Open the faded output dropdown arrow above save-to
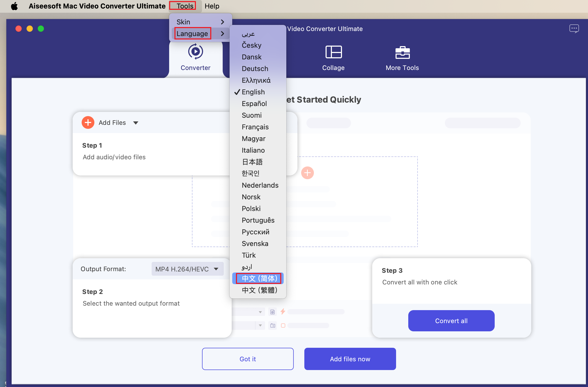The width and height of the screenshot is (588, 387). point(260,312)
